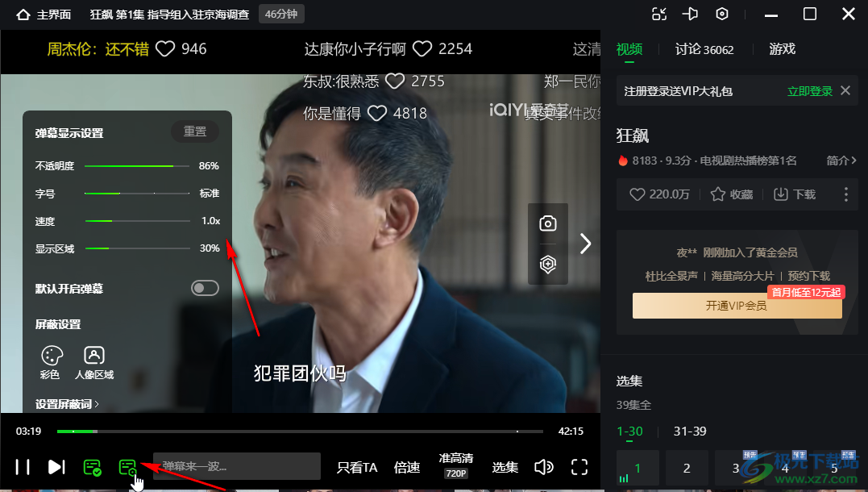The width and height of the screenshot is (868, 492).
Task: Enter fullscreen mode
Action: [579, 467]
